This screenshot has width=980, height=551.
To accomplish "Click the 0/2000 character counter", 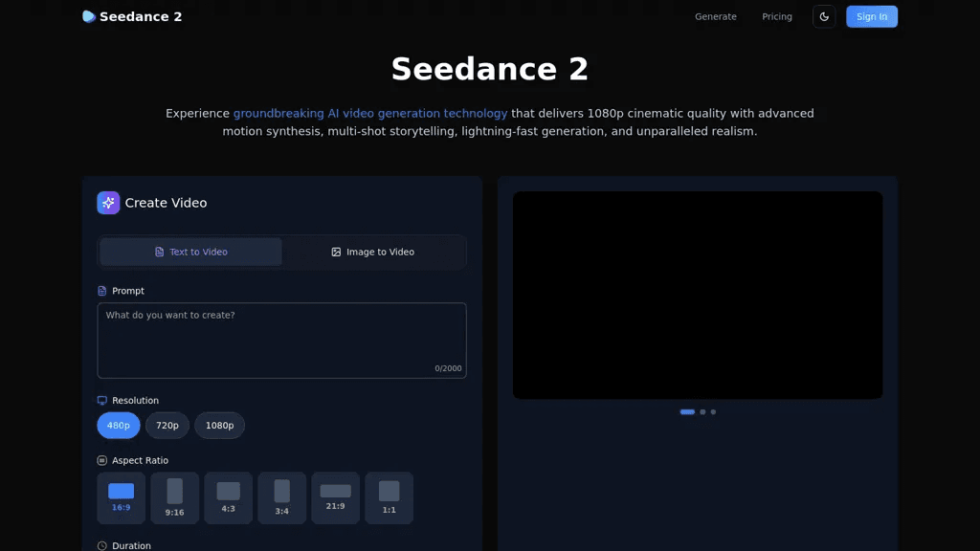I will (x=448, y=368).
